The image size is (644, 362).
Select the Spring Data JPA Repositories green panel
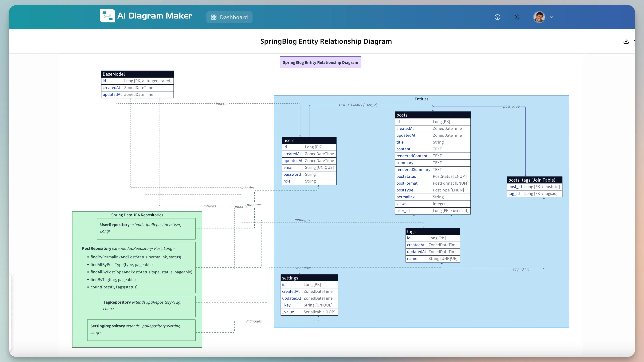point(137,215)
